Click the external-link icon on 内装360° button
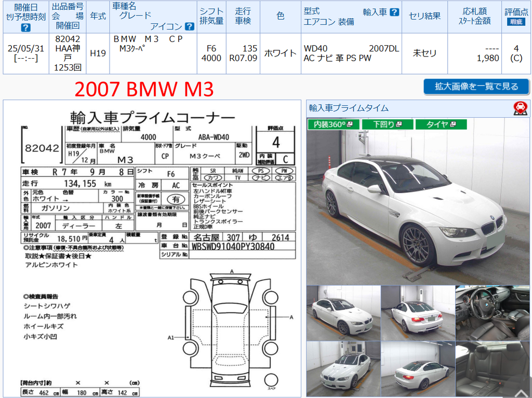The width and height of the screenshot is (532, 398). tap(350, 124)
